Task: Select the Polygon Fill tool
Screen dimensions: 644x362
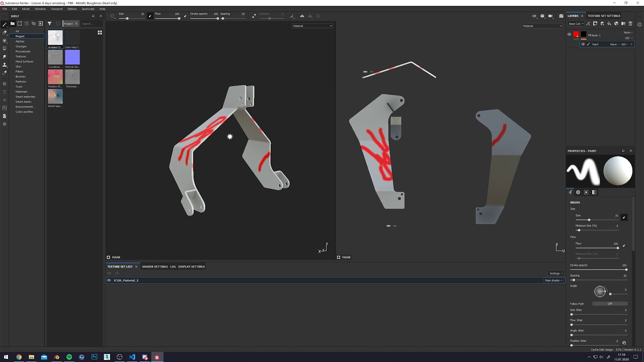Action: (x=5, y=48)
